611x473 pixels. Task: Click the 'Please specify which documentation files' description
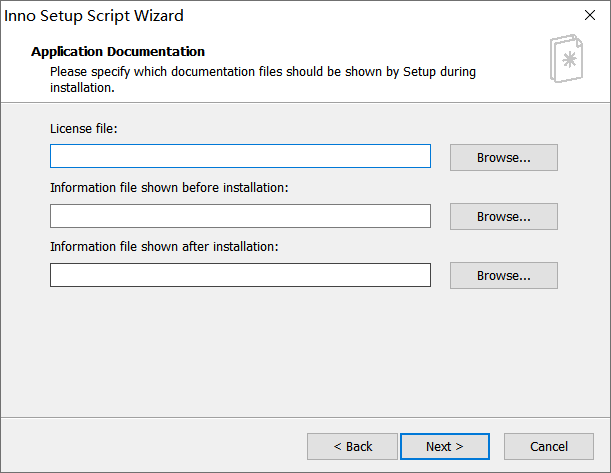[263, 79]
